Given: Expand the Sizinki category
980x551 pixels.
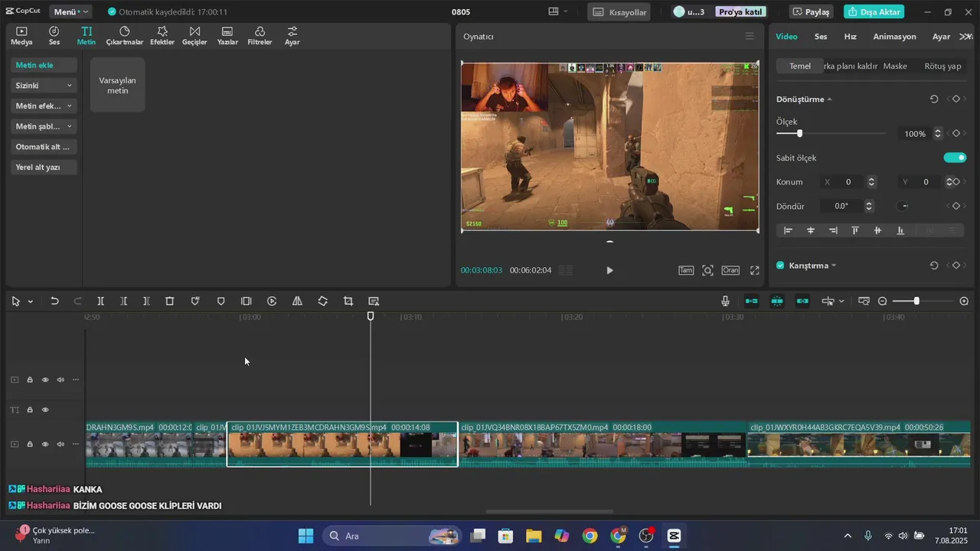Looking at the screenshot, I should 44,86.
